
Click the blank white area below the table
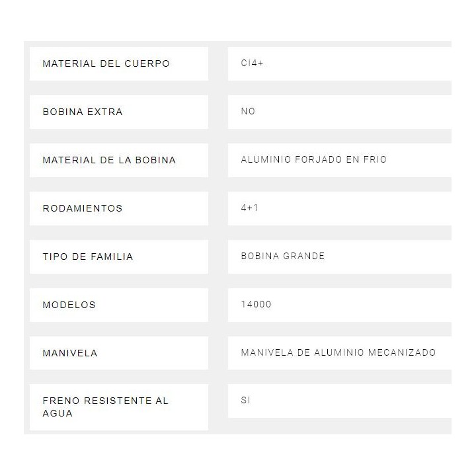pyautogui.click(x=238, y=456)
